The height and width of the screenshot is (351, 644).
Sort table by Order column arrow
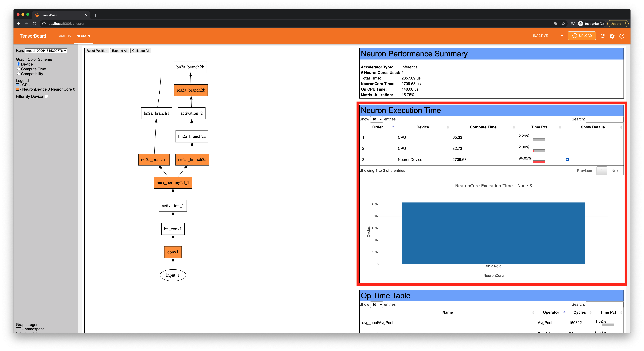pos(393,127)
